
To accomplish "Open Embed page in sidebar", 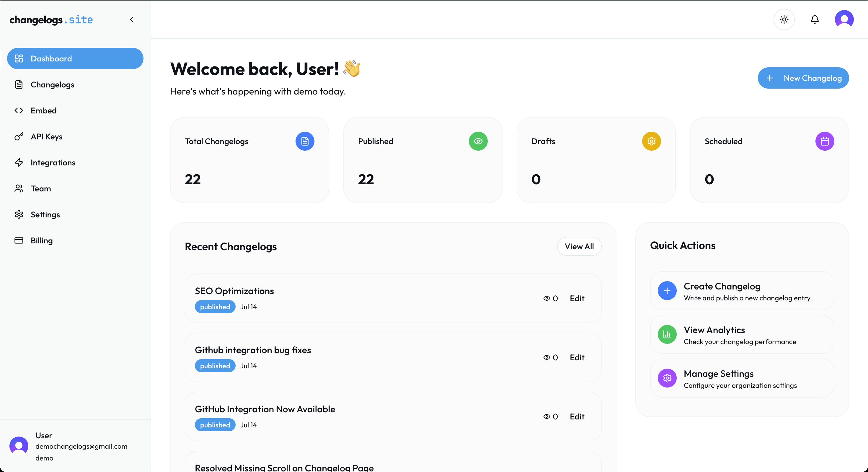I will click(x=75, y=110).
